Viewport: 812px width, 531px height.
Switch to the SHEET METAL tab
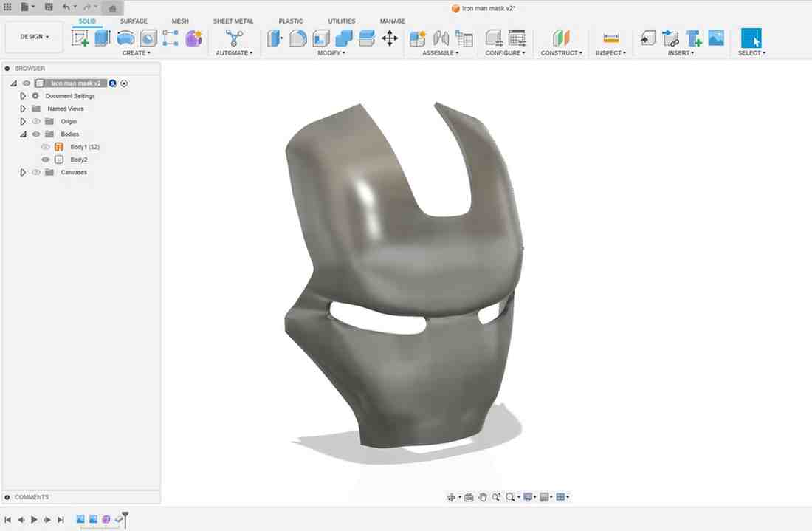(x=233, y=21)
